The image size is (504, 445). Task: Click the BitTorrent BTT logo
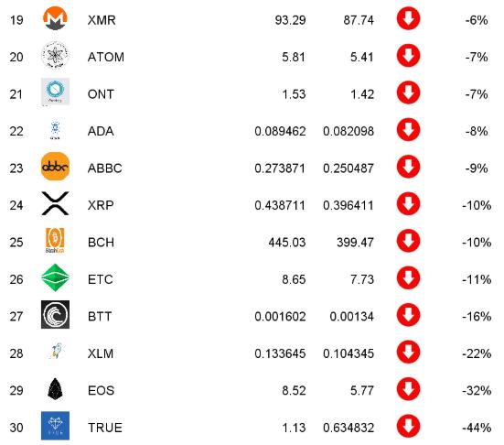click(x=55, y=315)
